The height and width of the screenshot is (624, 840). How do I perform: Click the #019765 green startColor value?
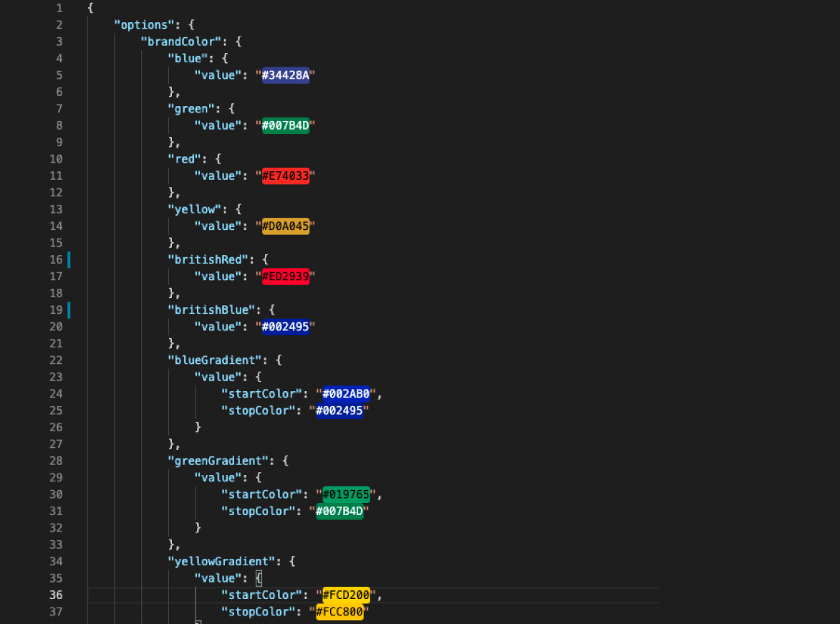[346, 494]
